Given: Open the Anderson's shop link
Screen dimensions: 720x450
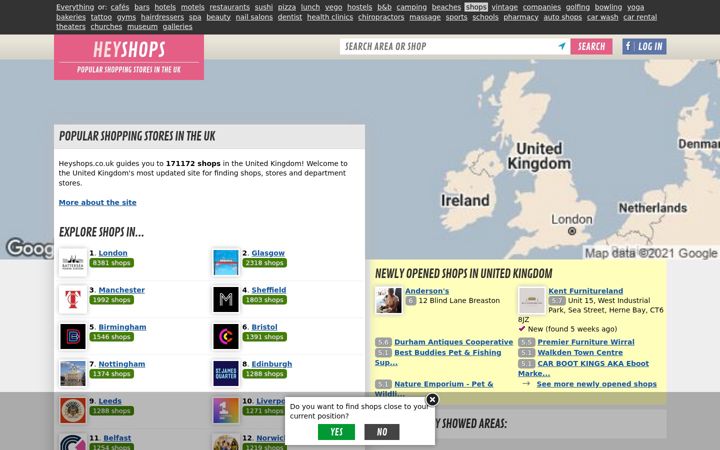Looking at the screenshot, I should 427,291.
